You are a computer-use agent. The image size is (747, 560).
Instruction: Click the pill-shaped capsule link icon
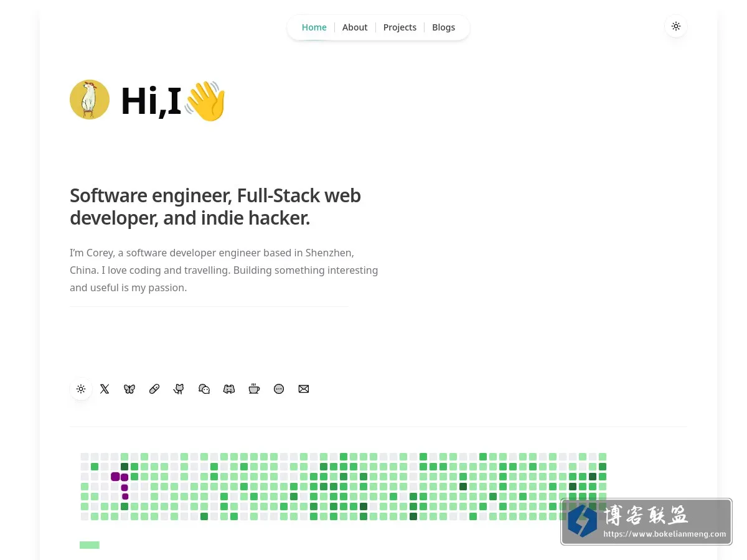[154, 389]
